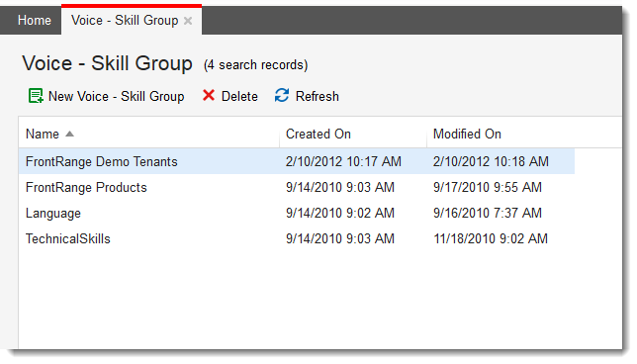
Task: Click the 4 search records count
Action: click(255, 65)
